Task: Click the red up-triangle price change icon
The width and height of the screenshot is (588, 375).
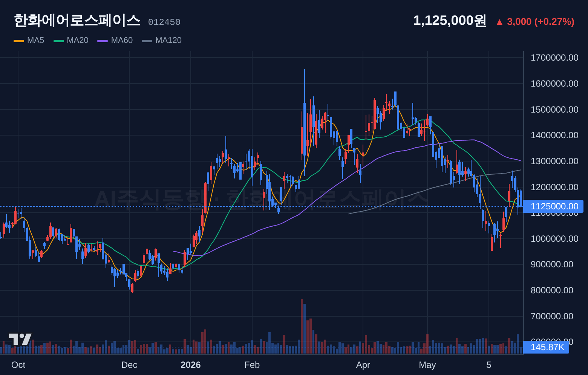Action: click(x=499, y=22)
